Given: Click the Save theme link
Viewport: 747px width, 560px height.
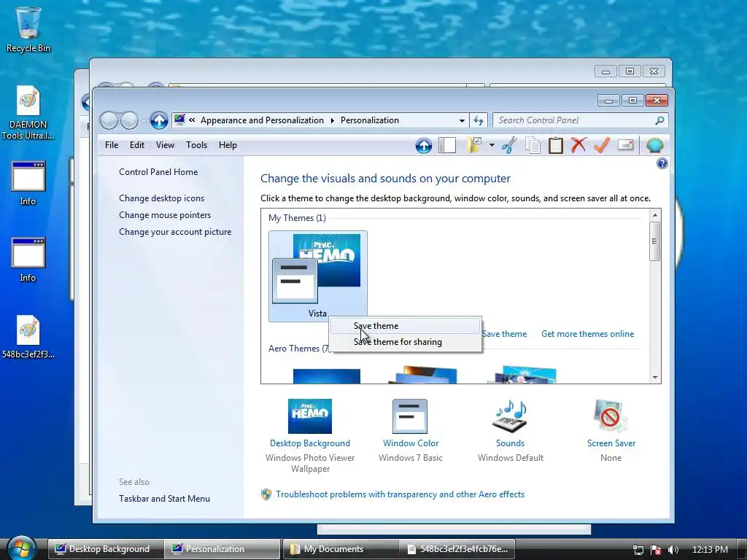Looking at the screenshot, I should [505, 334].
